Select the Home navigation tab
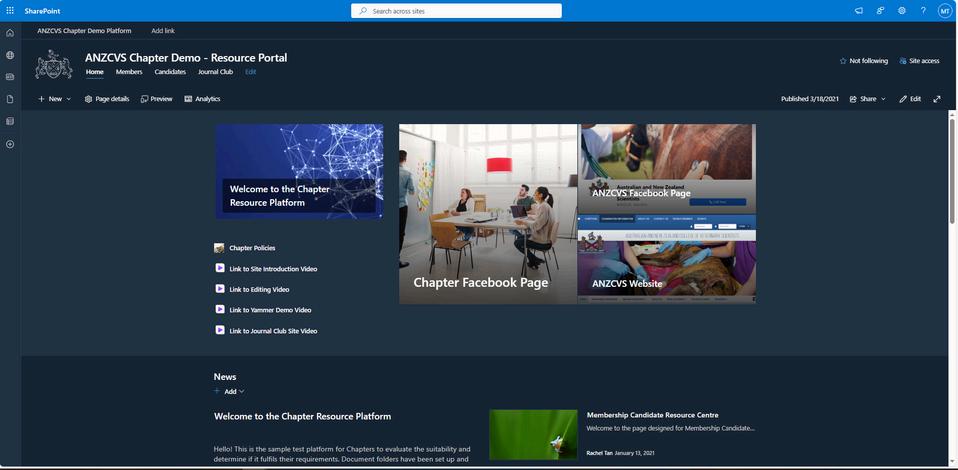Screen dimensions: 958x470 tap(95, 72)
